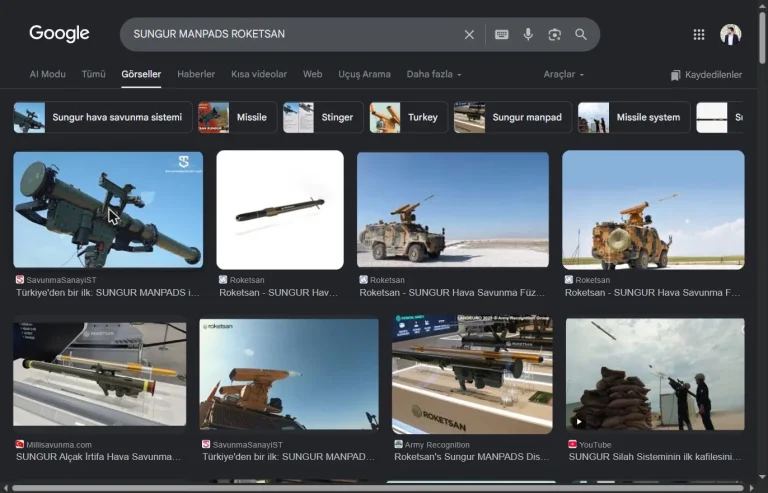This screenshot has height=493, width=768.
Task: Open the turret launcher against blue sky image
Action: pyautogui.click(x=289, y=374)
